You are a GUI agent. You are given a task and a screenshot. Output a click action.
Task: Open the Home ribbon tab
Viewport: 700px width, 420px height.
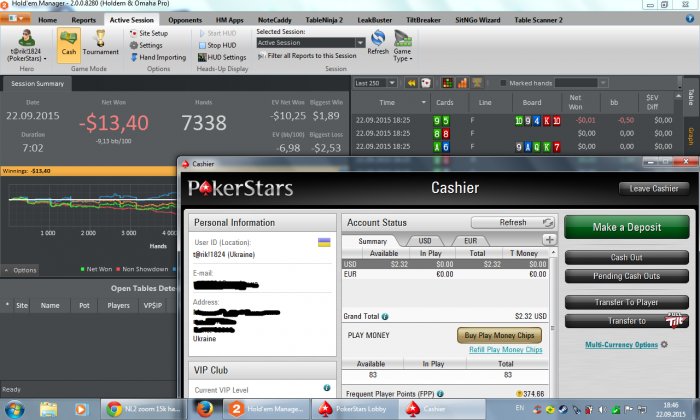[47, 20]
